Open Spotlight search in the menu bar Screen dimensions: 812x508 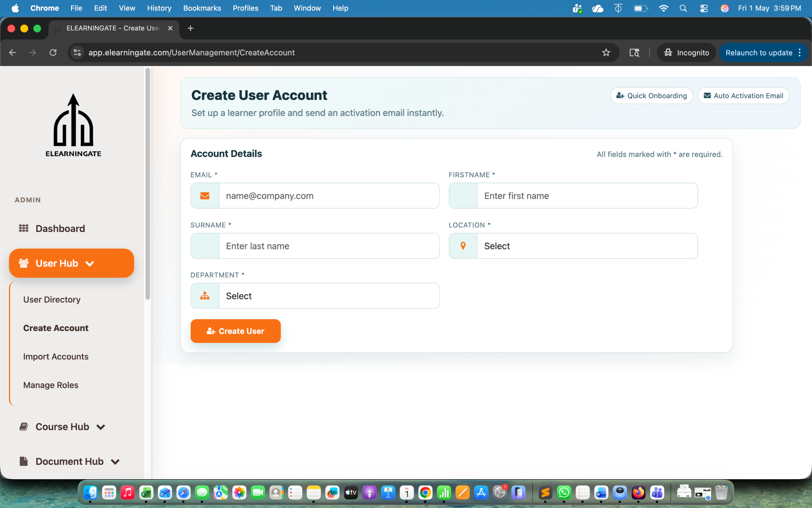pos(683,8)
